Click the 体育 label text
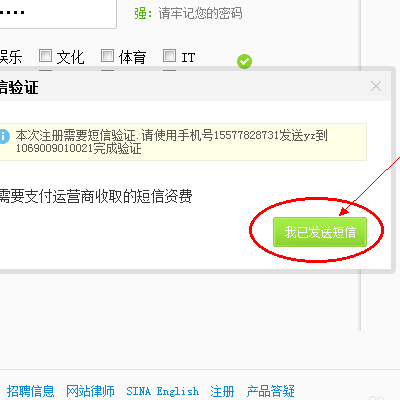Screen dimensions: 400x400 (x=132, y=57)
